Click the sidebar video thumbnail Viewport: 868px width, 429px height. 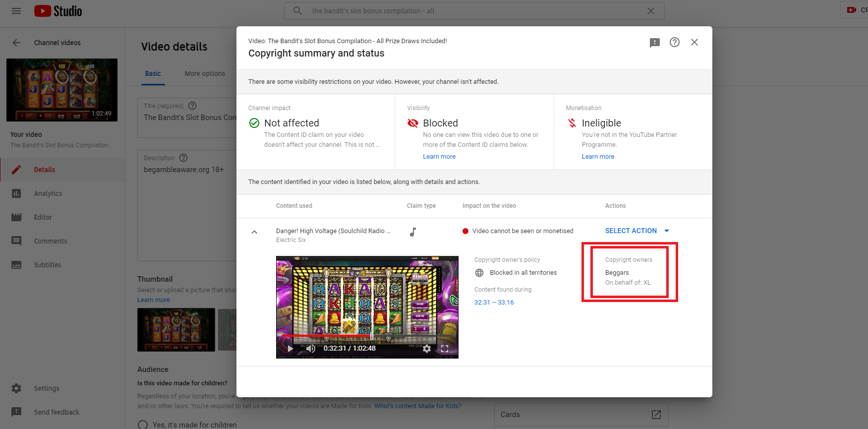pyautogui.click(x=62, y=90)
